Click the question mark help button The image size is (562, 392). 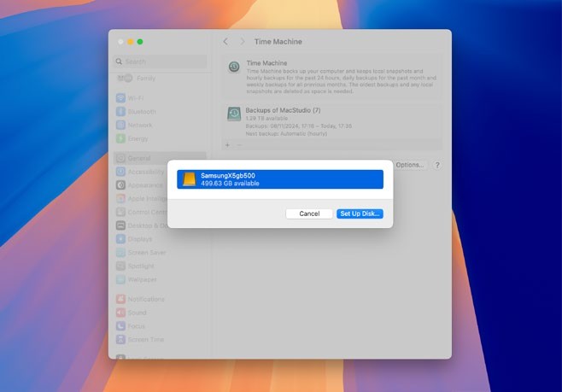pyautogui.click(x=437, y=165)
